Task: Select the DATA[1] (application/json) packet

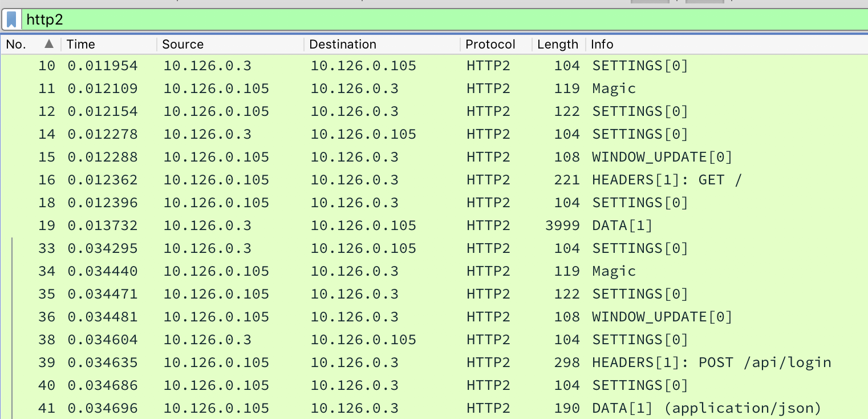Action: tap(434, 408)
